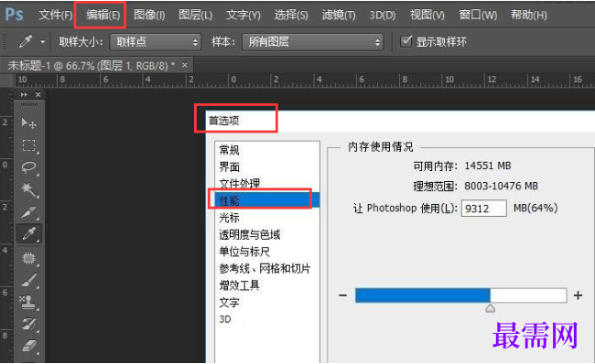This screenshot has height=364, width=595.
Task: Close the toolbox panel with X
Action: click(x=38, y=94)
